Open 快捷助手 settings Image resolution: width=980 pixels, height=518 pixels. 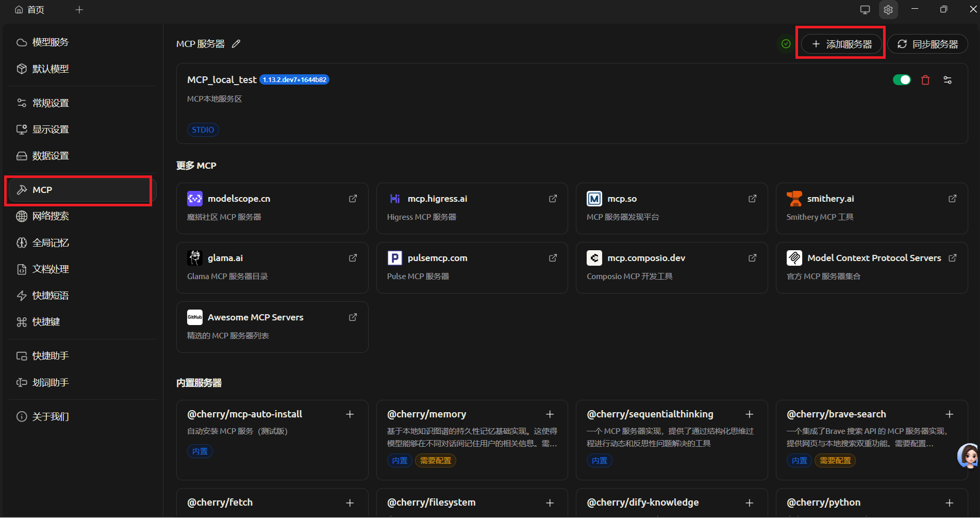pyautogui.click(x=82, y=355)
